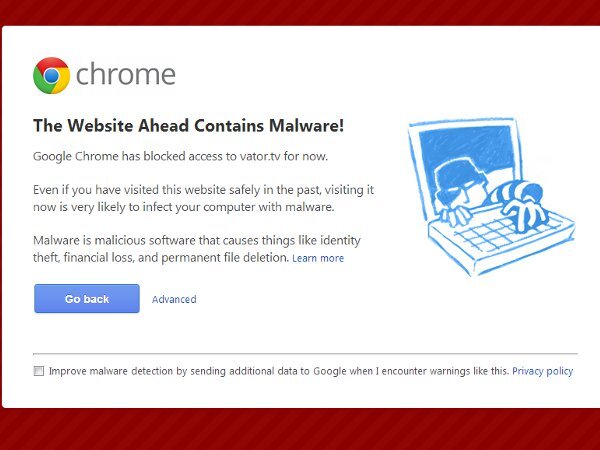Enable the improve malware detection checkbox

39,371
